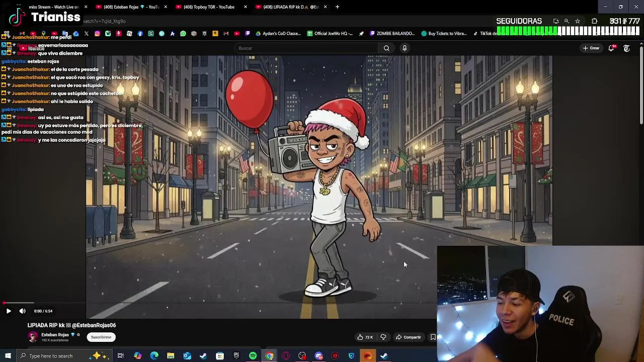The height and width of the screenshot is (362, 644).
Task: Open Opera GX from taskbar
Action: [x=286, y=356]
